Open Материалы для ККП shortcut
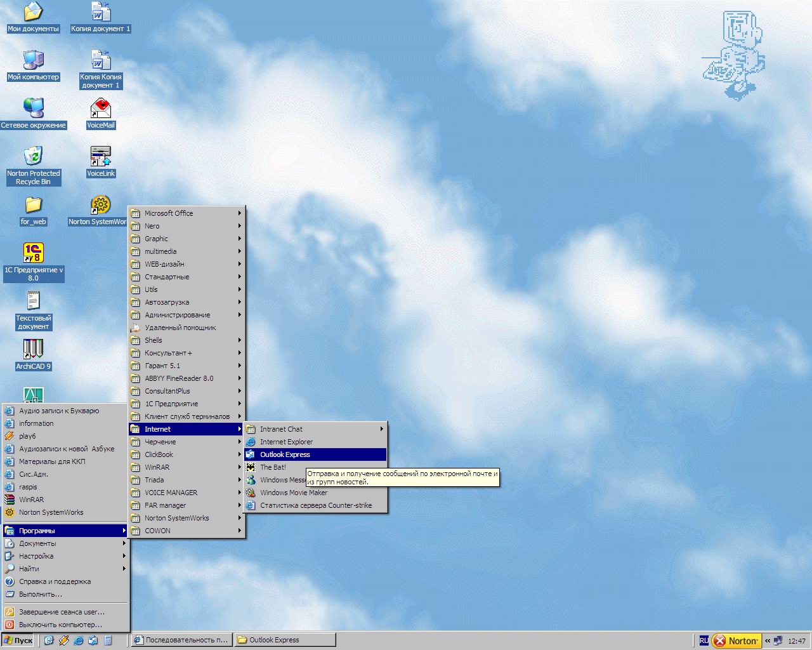812x650 pixels. tap(66, 461)
